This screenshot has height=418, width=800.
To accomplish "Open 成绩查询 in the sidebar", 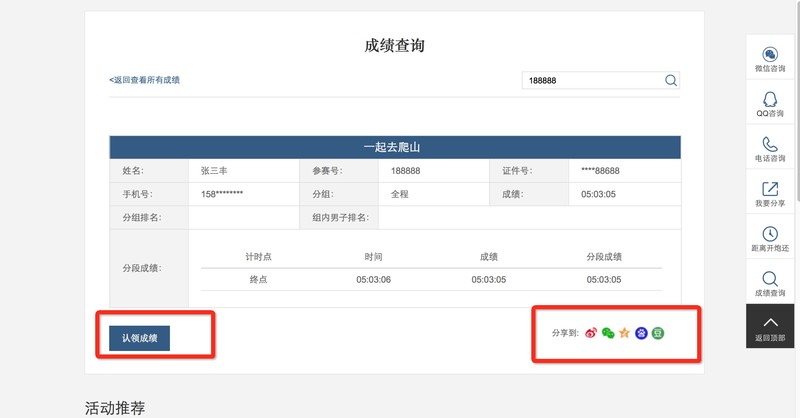I will [x=770, y=284].
